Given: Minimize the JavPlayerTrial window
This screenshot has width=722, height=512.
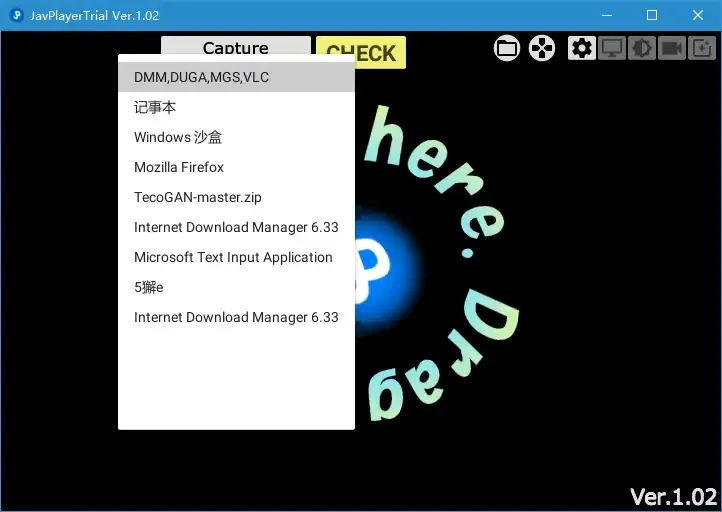Looking at the screenshot, I should pyautogui.click(x=607, y=15).
